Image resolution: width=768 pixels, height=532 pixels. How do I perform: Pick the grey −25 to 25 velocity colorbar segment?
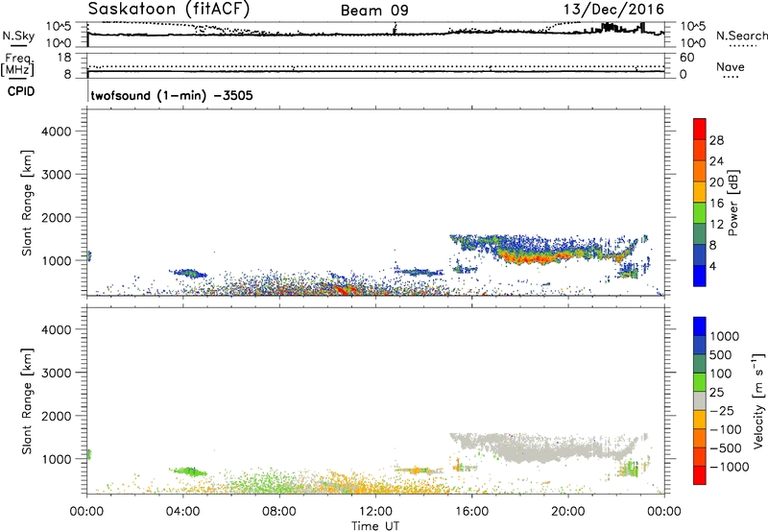click(x=700, y=400)
